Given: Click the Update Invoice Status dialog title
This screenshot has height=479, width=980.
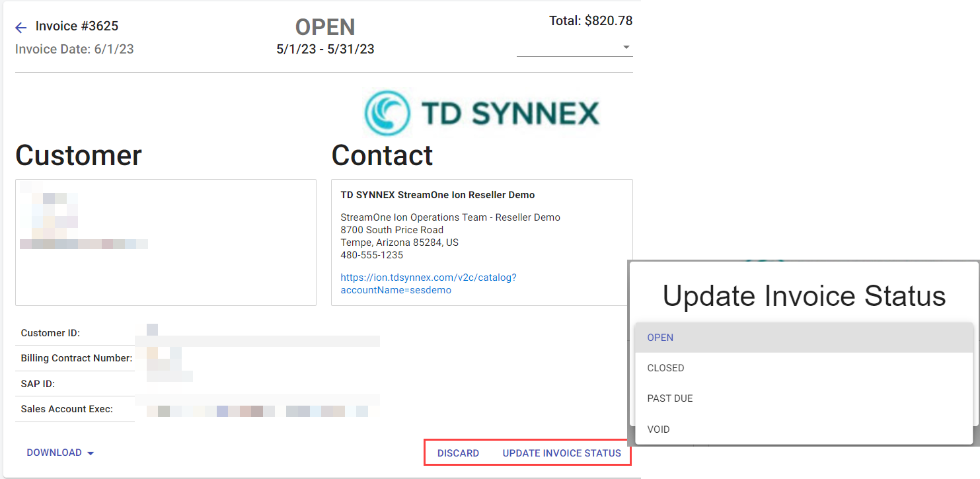Looking at the screenshot, I should 804,295.
